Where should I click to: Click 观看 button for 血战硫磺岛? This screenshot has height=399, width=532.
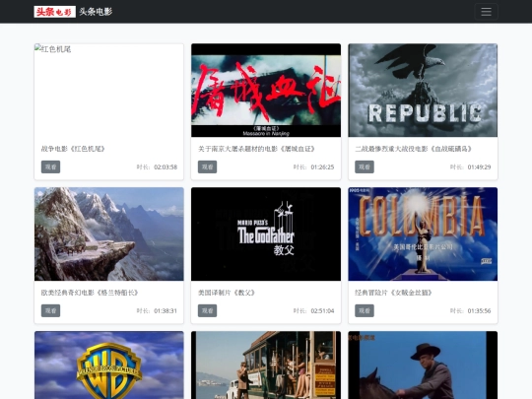(365, 166)
